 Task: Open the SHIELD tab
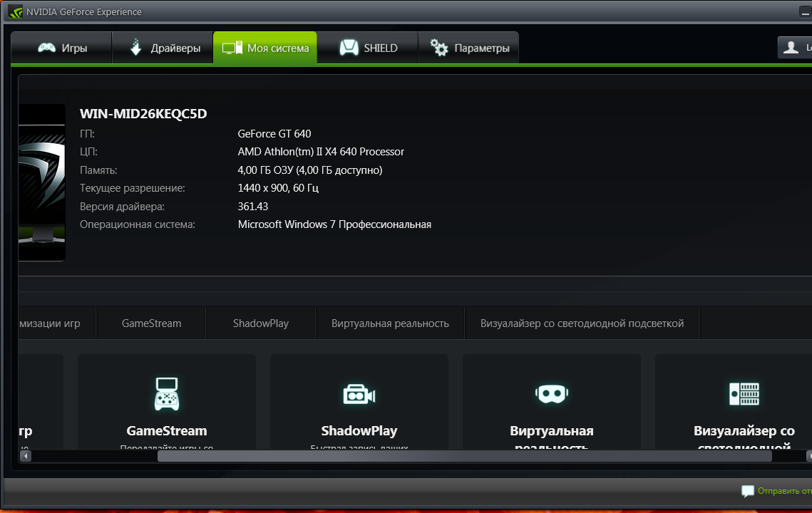[x=368, y=48]
